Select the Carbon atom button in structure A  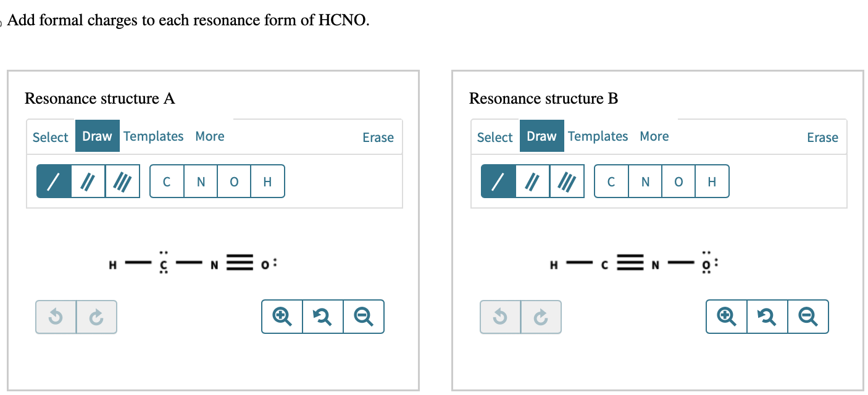[167, 181]
